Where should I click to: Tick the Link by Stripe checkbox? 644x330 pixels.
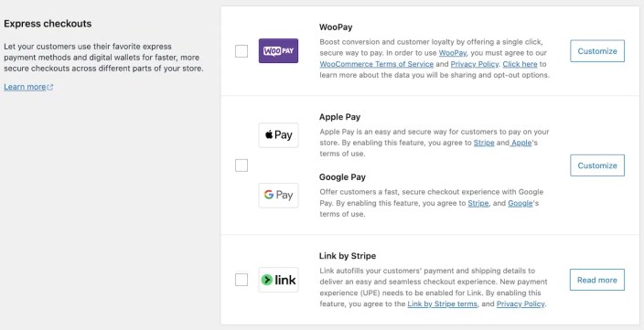(241, 280)
